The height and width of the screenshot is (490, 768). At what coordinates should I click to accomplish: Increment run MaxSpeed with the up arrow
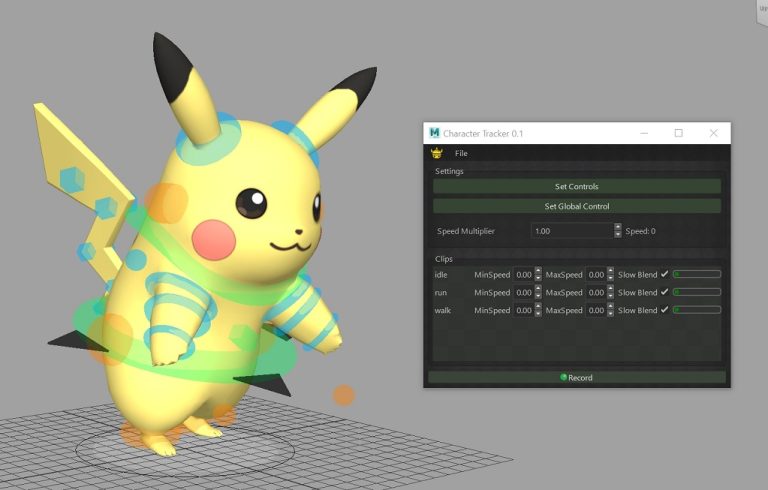click(610, 289)
